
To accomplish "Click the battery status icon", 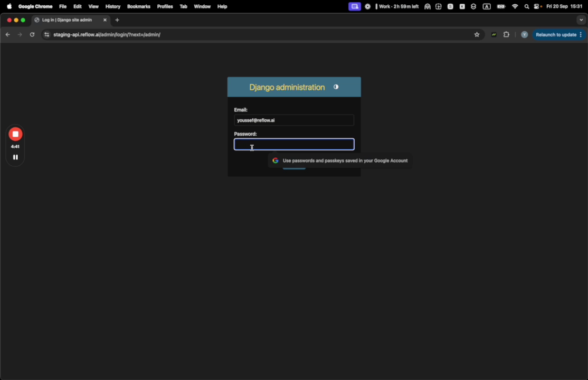I will coord(501,6).
